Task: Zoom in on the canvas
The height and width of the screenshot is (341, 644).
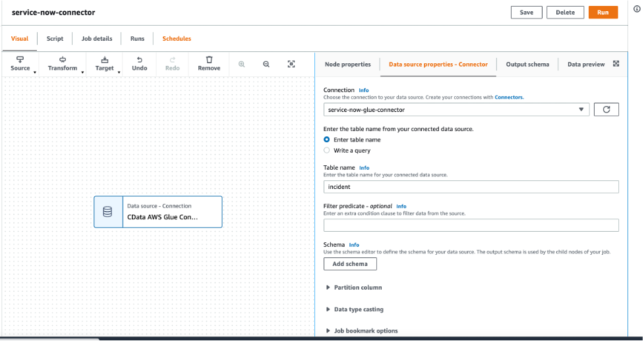Action: [x=241, y=64]
